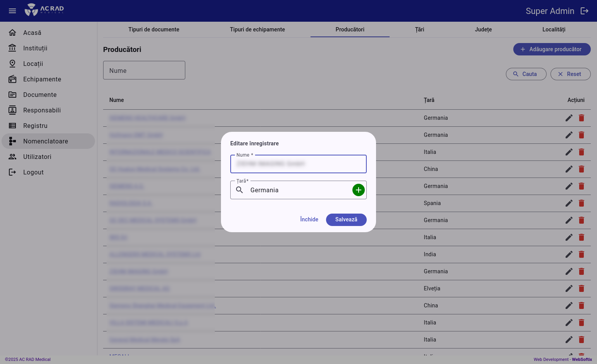Open the Țară Germania combo box
The width and height of the screenshot is (597, 364).
click(x=298, y=190)
